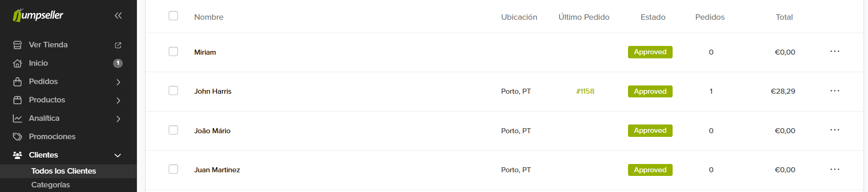Toggle the select-all customers checkbox
Viewport: 868px width, 192px height.
pos(173,16)
